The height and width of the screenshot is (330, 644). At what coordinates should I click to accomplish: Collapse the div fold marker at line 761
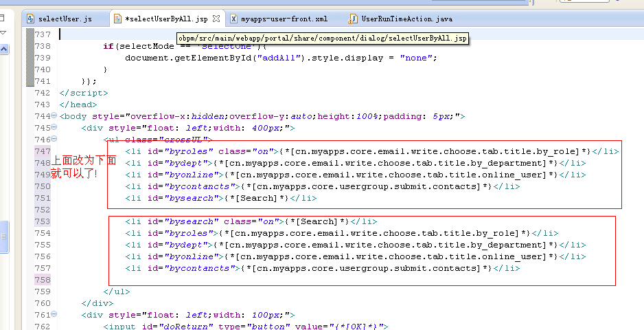click(x=54, y=314)
